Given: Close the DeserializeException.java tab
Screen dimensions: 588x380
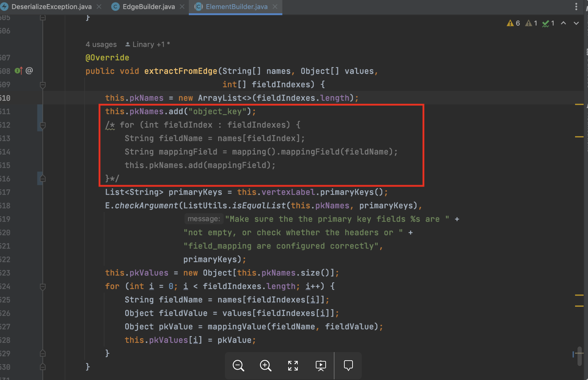Looking at the screenshot, I should pos(99,6).
